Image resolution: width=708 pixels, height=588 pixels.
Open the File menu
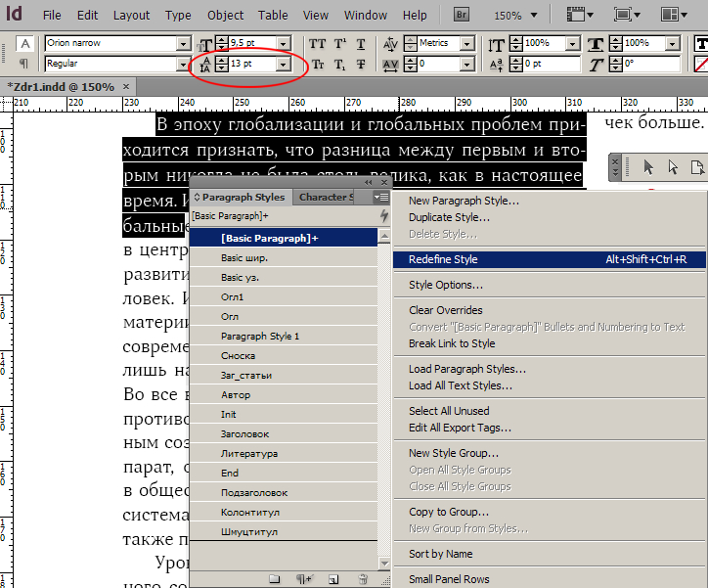52,16
